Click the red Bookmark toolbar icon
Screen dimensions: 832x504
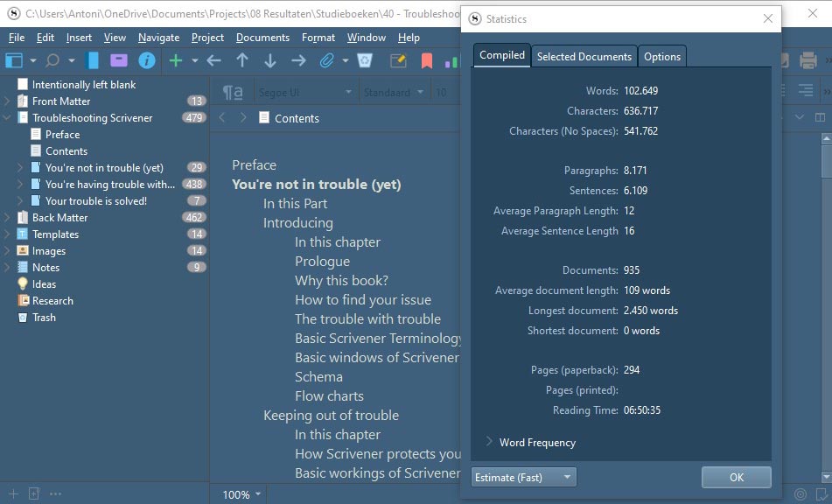[427, 60]
